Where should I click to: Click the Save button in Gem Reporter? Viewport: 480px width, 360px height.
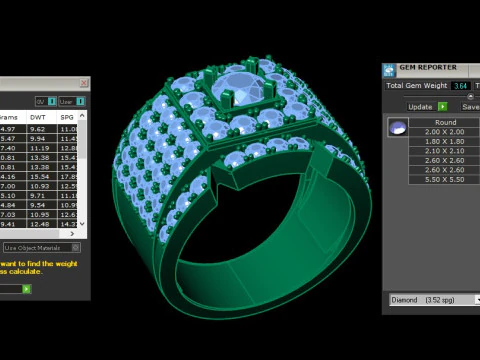[470, 107]
